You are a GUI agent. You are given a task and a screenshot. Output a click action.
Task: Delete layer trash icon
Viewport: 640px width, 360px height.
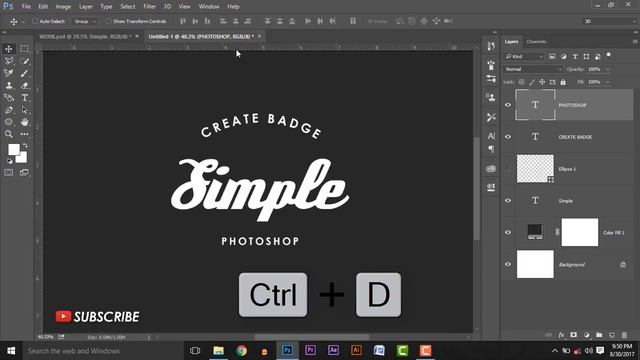pyautogui.click(x=624, y=335)
